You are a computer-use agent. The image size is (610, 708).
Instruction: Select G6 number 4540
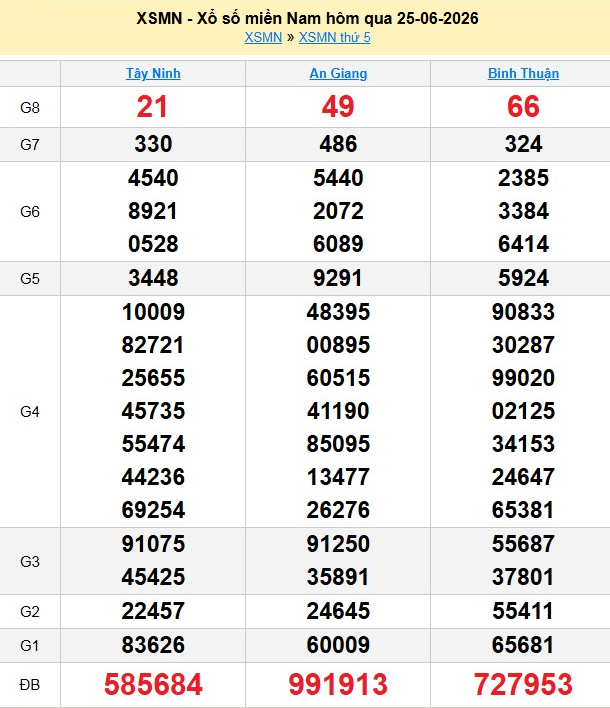(x=153, y=178)
